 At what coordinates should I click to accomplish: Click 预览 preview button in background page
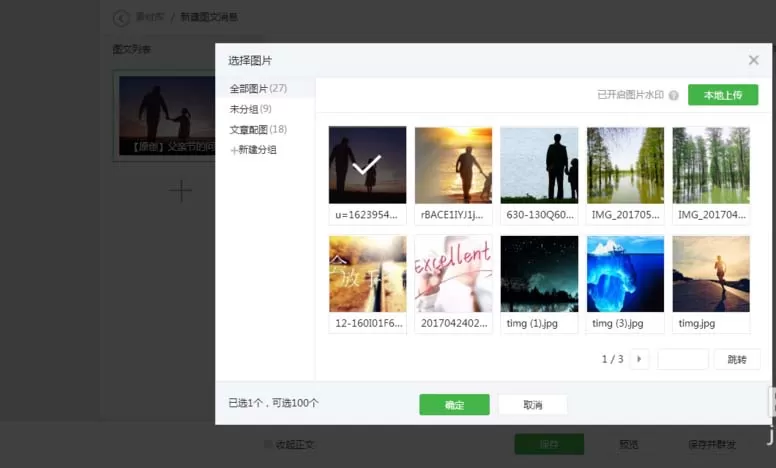[x=629, y=444]
